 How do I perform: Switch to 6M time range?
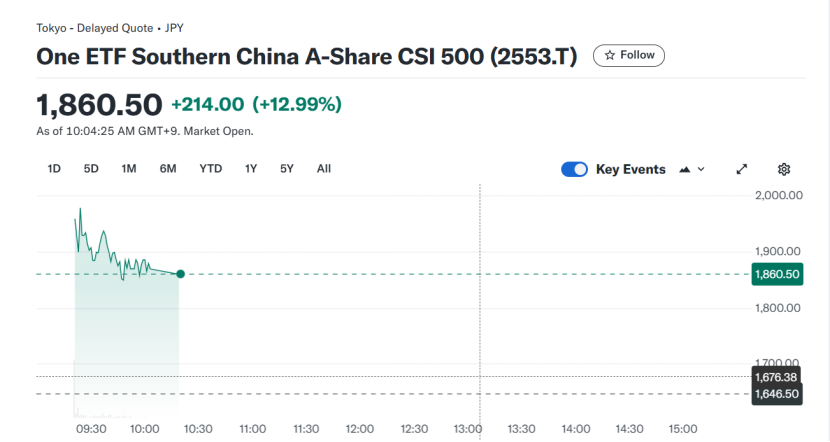click(168, 169)
